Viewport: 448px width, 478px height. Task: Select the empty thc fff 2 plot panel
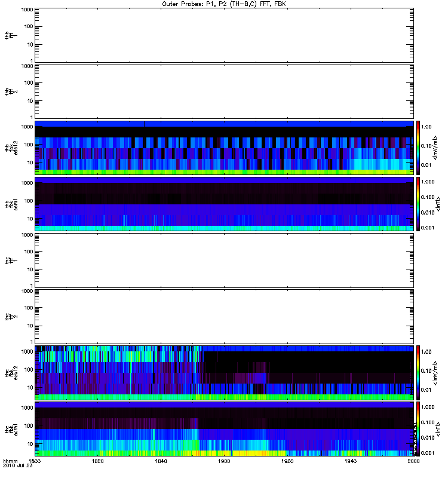224,317
